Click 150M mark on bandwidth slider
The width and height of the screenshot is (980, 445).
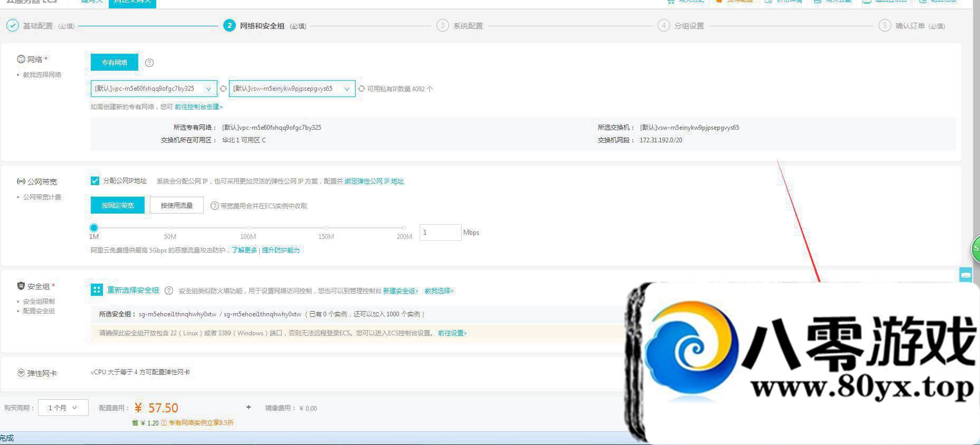(326, 228)
